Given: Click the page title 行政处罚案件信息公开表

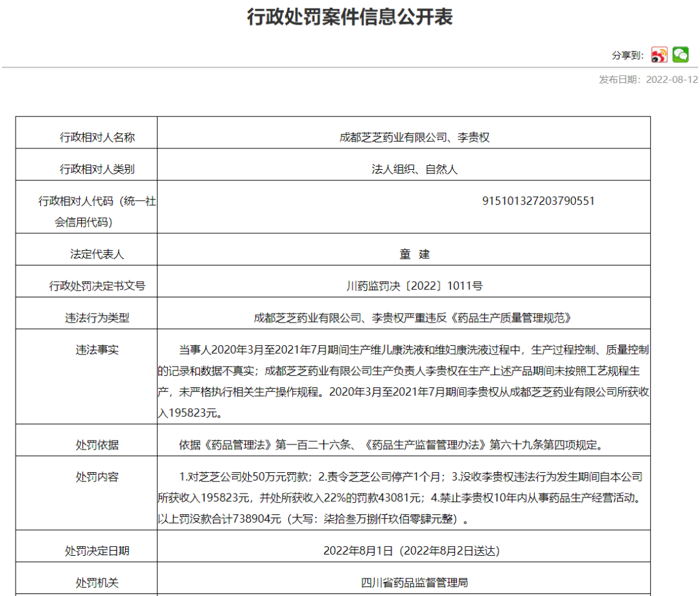Looking at the screenshot, I should point(349,17).
